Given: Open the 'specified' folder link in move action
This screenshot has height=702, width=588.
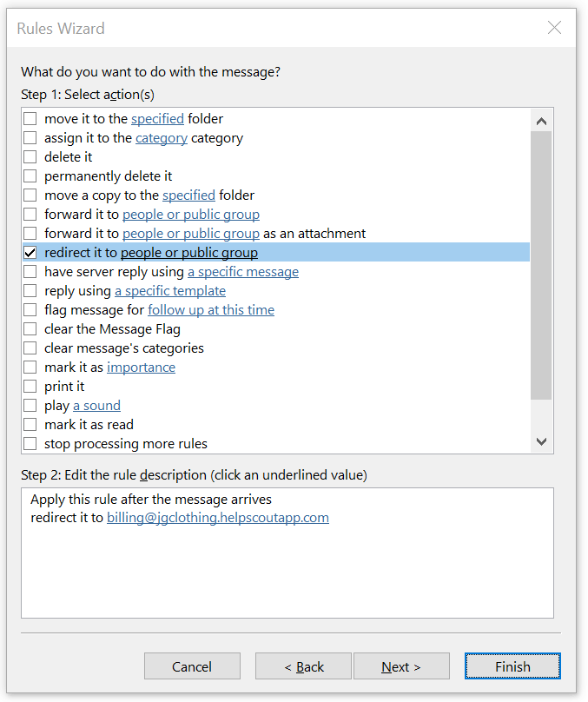Looking at the screenshot, I should [157, 119].
